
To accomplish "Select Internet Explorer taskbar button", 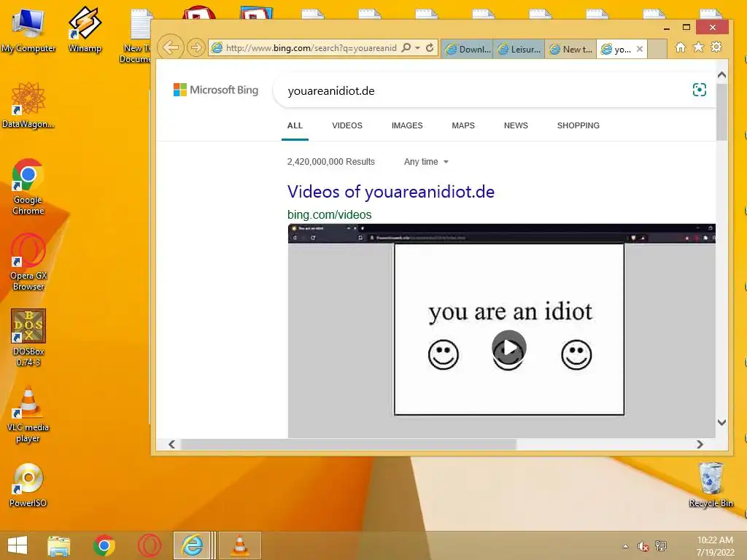I will 193,545.
